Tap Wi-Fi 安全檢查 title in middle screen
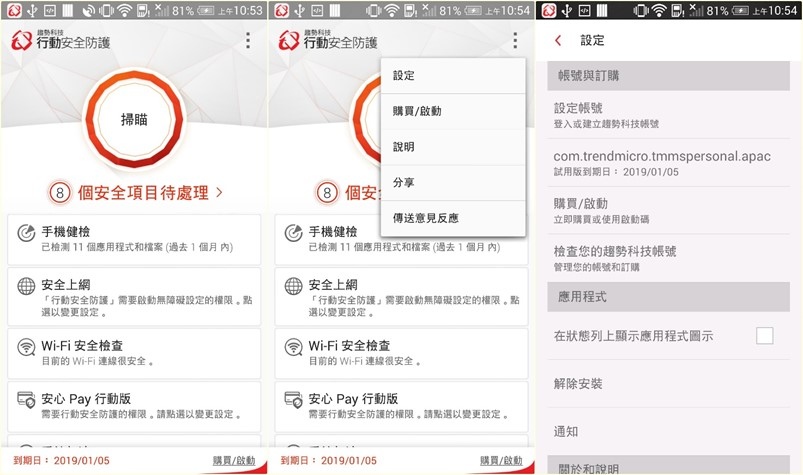The width and height of the screenshot is (803, 475). (349, 346)
